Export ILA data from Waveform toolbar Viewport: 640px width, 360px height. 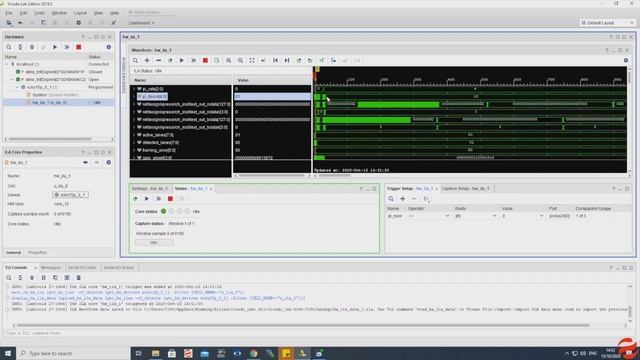217,60
